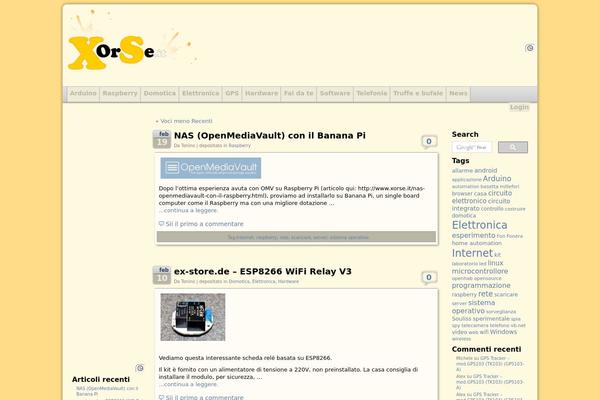
Task: Open the Fai da te menu tab
Action: pyautogui.click(x=298, y=93)
